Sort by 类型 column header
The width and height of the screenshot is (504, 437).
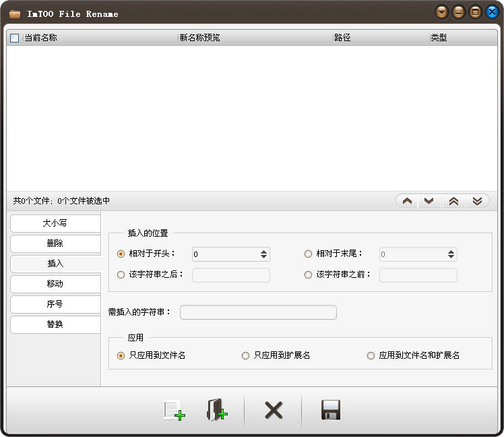pos(464,38)
